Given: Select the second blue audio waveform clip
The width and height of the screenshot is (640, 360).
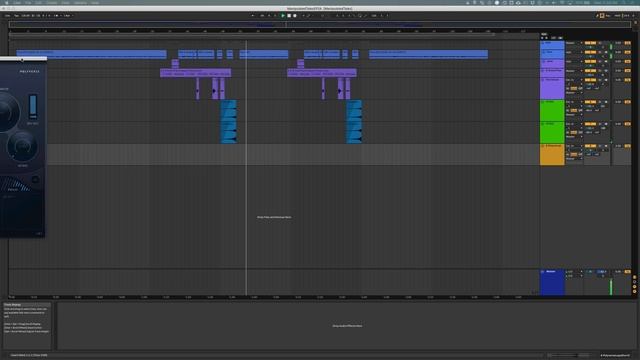Looking at the screenshot, I should [x=354, y=122].
